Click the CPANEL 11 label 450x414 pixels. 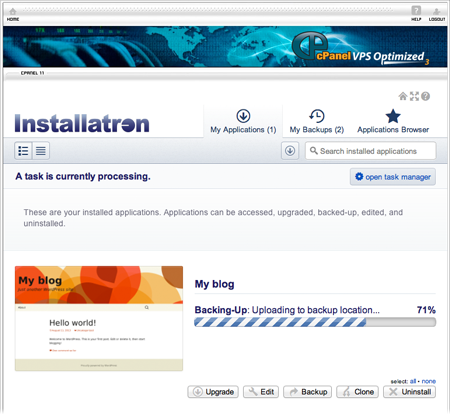pos(32,73)
